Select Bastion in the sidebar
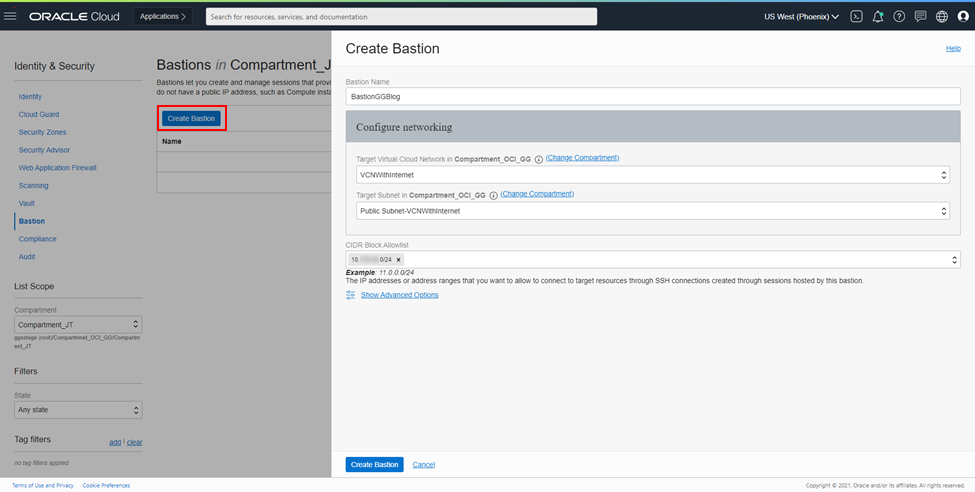Screen dimensions: 975x492 coord(32,221)
